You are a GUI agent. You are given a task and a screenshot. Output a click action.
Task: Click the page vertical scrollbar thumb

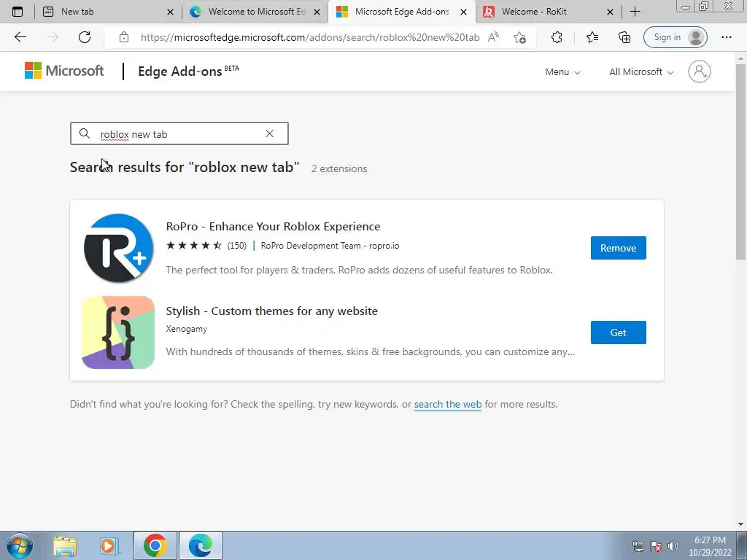tap(740, 162)
